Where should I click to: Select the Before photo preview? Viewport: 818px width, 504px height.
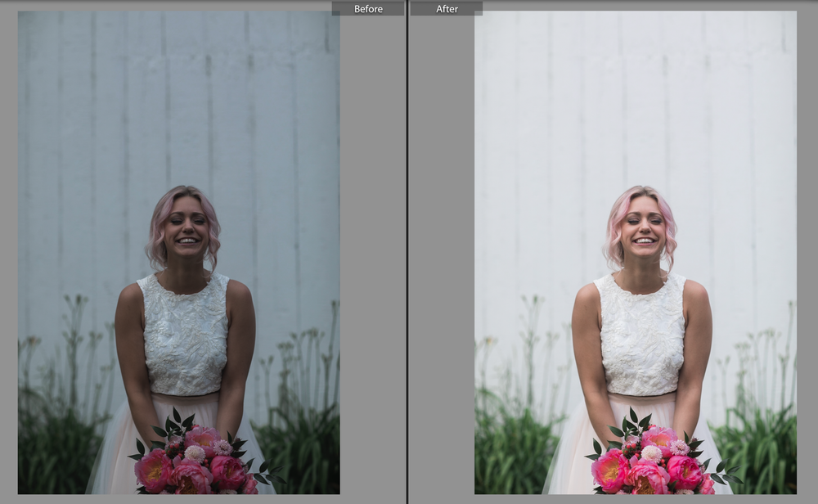pos(179,253)
